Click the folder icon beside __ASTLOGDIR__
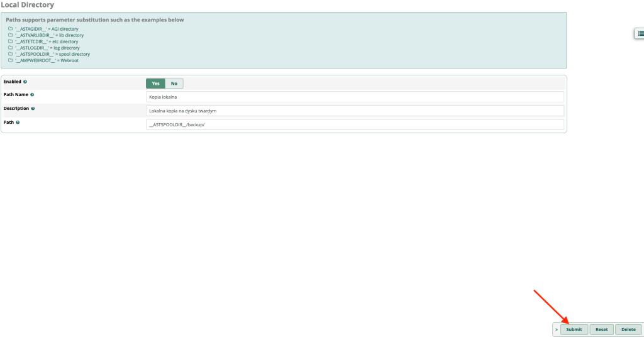 (10, 48)
